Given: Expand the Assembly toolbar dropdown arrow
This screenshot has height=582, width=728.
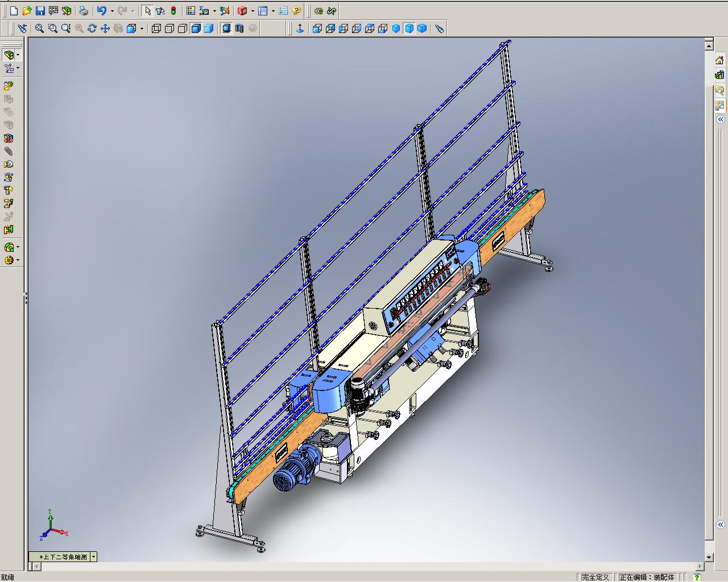Looking at the screenshot, I should point(18,55).
